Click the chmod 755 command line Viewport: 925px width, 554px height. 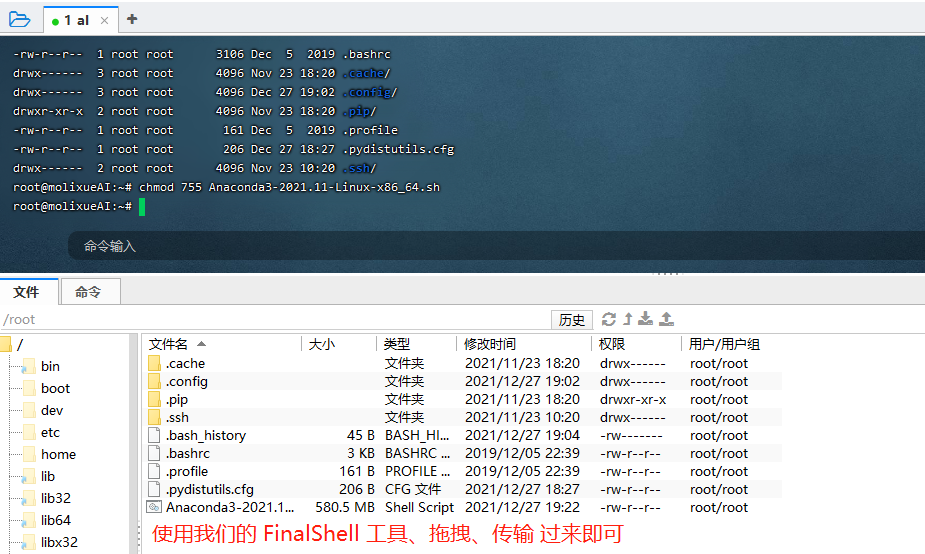click(x=227, y=187)
